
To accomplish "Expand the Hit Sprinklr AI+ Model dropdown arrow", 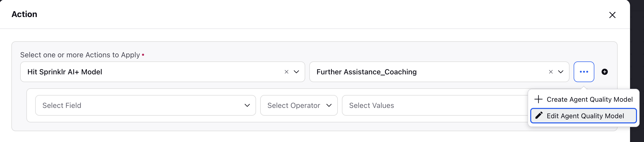I will pos(296,72).
